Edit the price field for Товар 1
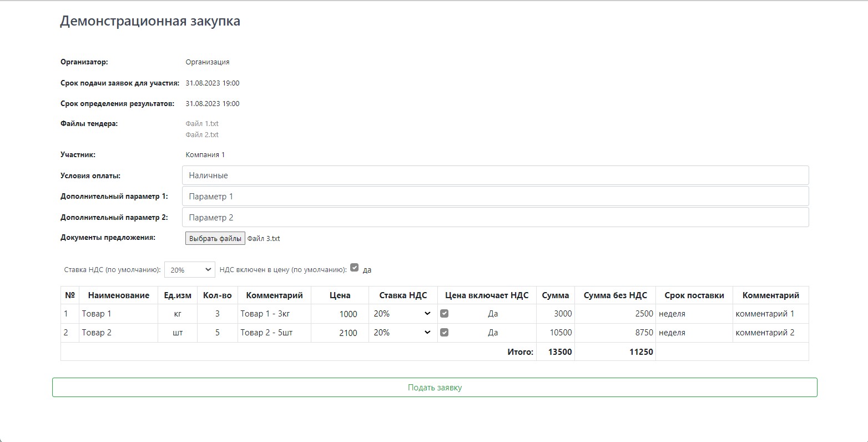Image resolution: width=868 pixels, height=442 pixels. [x=340, y=314]
